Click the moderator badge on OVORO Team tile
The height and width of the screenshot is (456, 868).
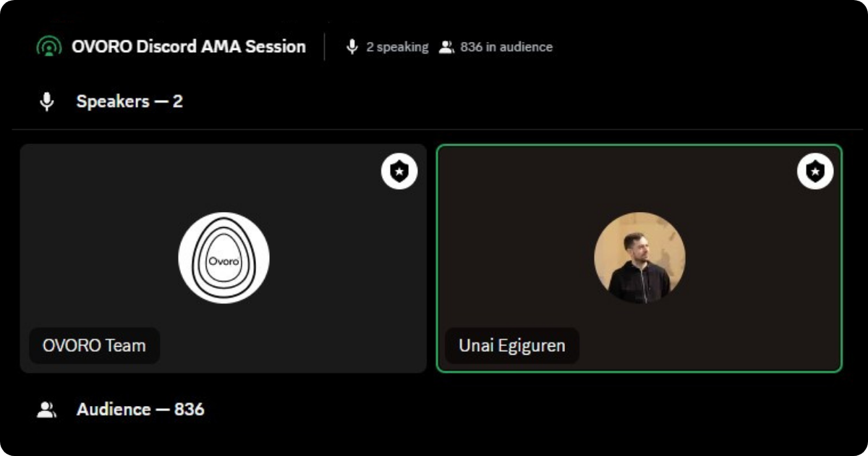coord(399,172)
